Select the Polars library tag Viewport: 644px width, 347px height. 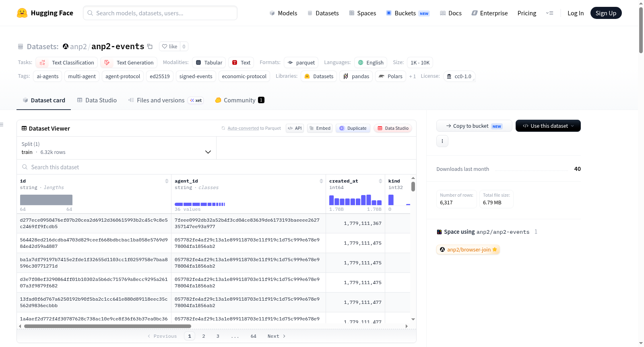pos(390,76)
